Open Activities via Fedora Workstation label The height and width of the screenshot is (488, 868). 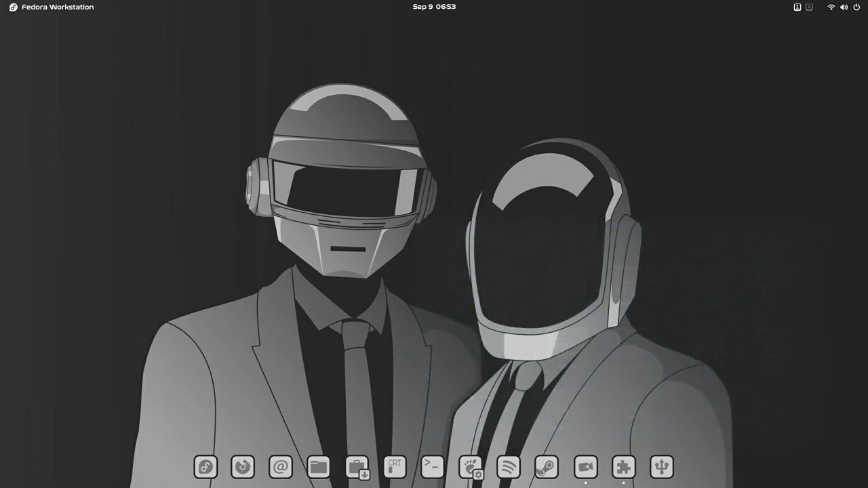click(x=58, y=7)
